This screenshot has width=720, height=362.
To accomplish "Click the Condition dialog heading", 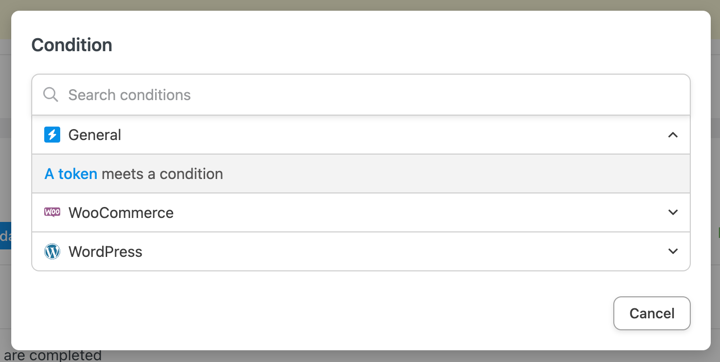I will 72,45.
